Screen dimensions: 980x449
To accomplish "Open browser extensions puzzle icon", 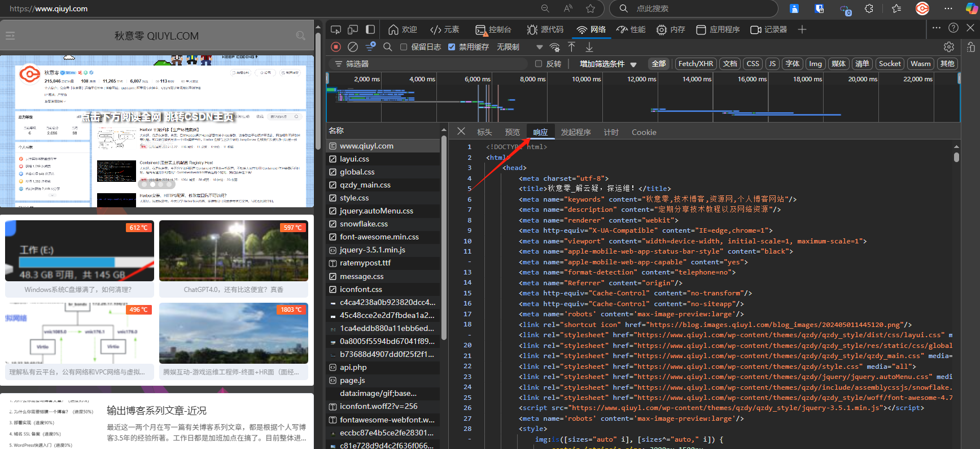I will (x=869, y=8).
